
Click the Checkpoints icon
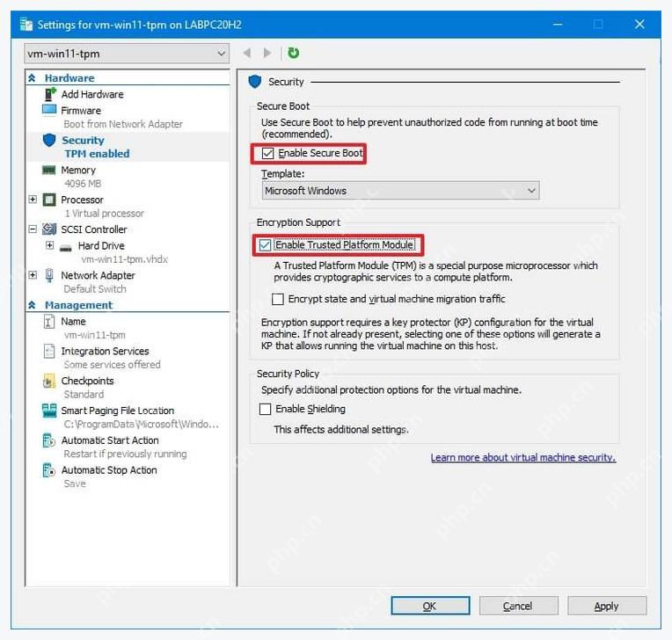pos(49,381)
